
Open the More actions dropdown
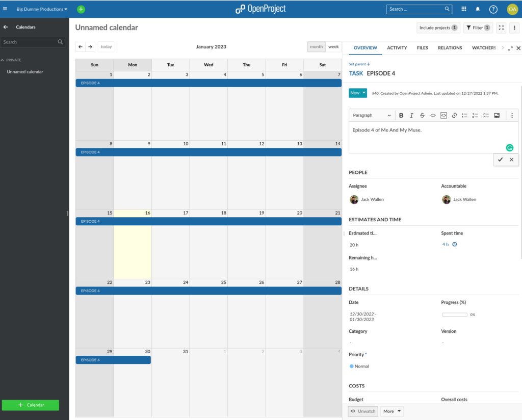pyautogui.click(x=391, y=411)
